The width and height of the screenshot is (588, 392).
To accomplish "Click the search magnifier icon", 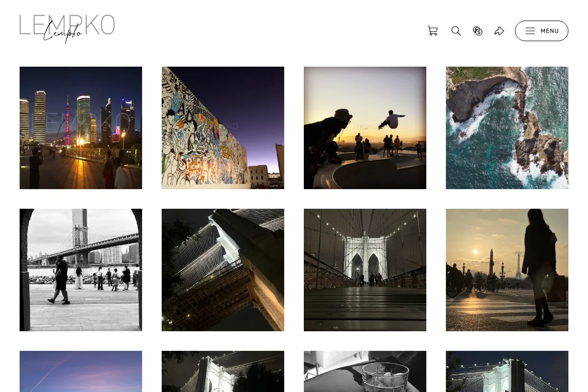I will pyautogui.click(x=456, y=31).
